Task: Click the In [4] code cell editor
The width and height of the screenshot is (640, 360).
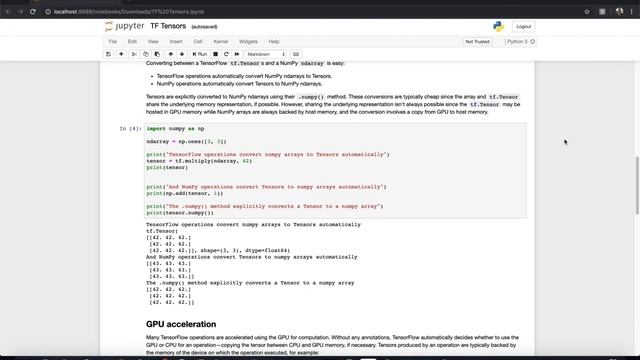Action: coord(335,171)
